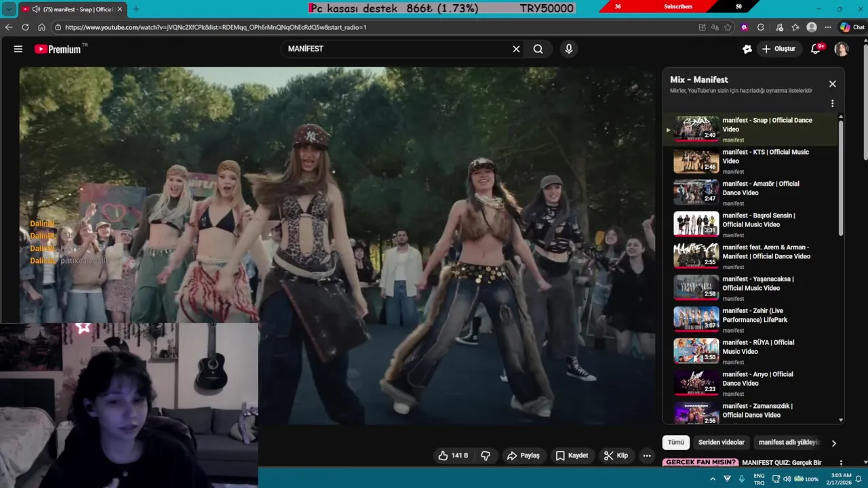Share the video with Paylaş
The image size is (868, 488).
524,455
